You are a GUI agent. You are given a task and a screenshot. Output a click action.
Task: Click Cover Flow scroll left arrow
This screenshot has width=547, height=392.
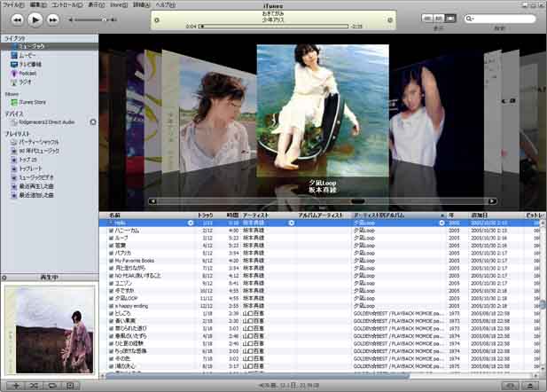[152, 201]
